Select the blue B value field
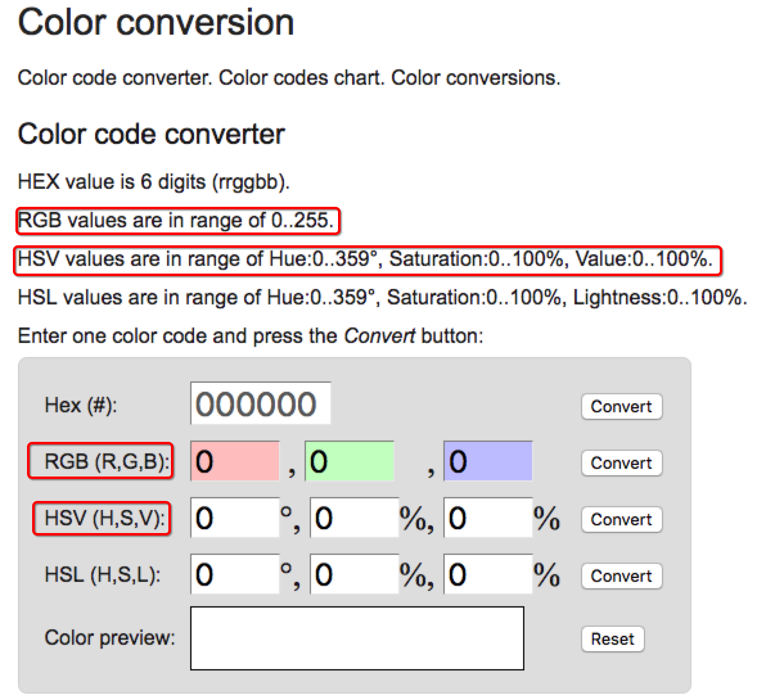The width and height of the screenshot is (766, 700). [x=488, y=461]
